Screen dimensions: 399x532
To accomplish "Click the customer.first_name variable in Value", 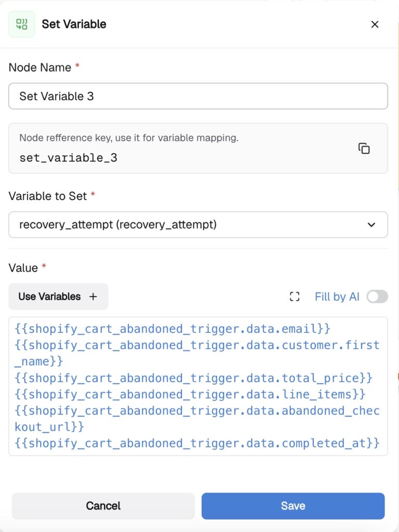I will 197,345.
